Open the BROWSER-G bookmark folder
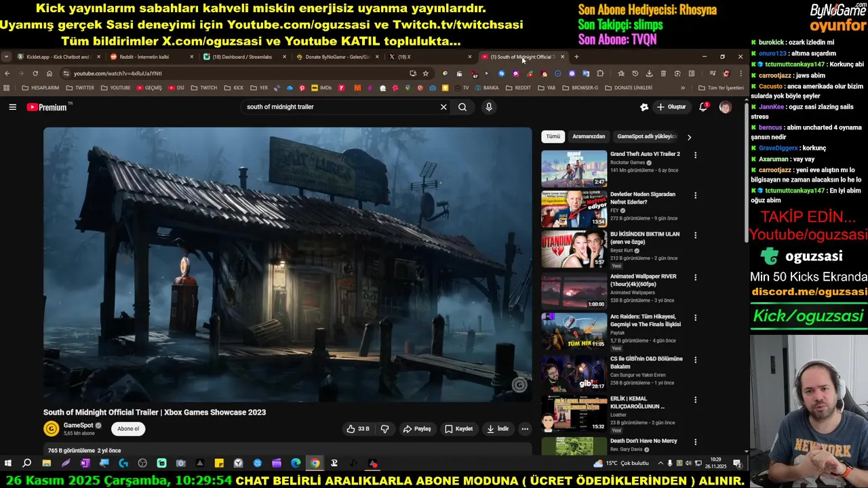Screen dimensions: 868x488 [579, 88]
